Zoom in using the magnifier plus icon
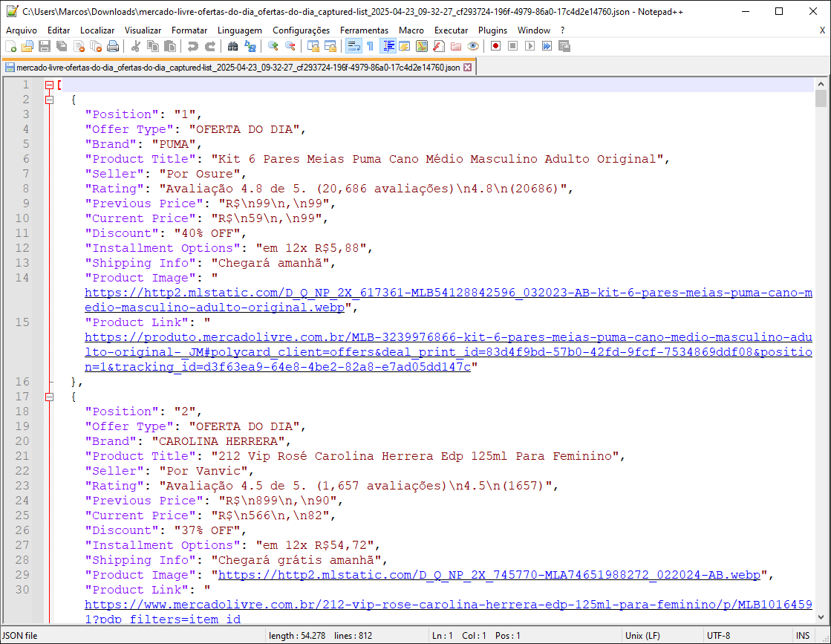Viewport: 831px width, 644px height. 273,47
